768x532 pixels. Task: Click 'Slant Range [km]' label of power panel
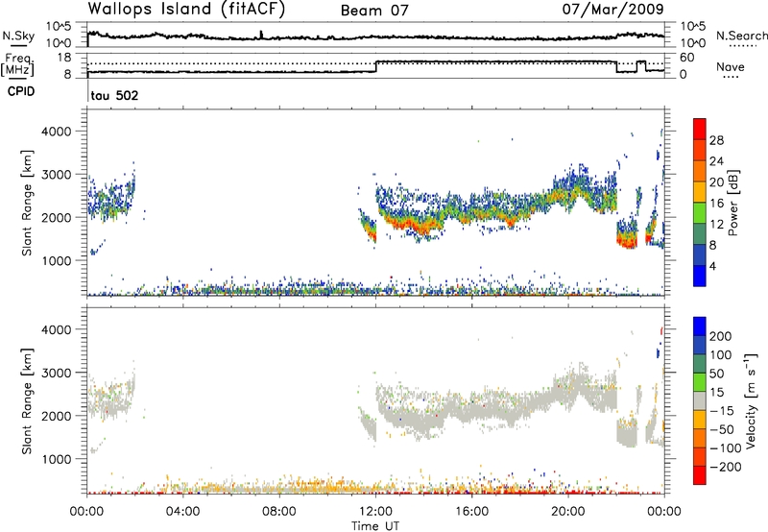tap(27, 203)
